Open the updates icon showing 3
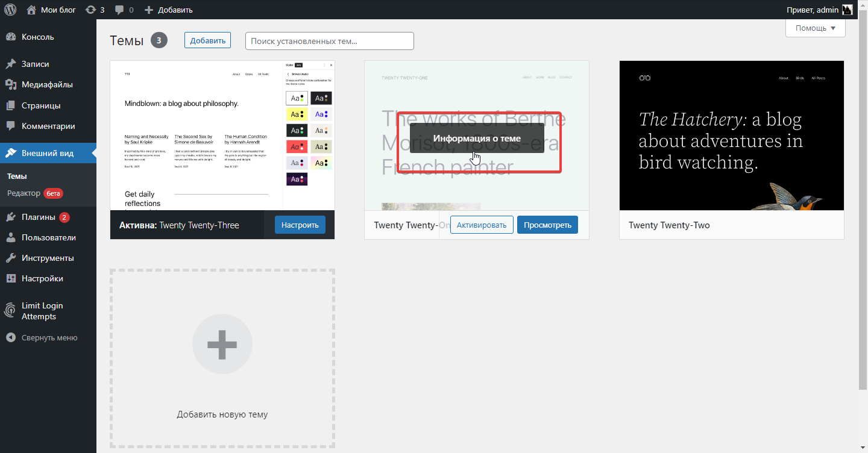Viewport: 868px width, 453px height. (x=90, y=10)
